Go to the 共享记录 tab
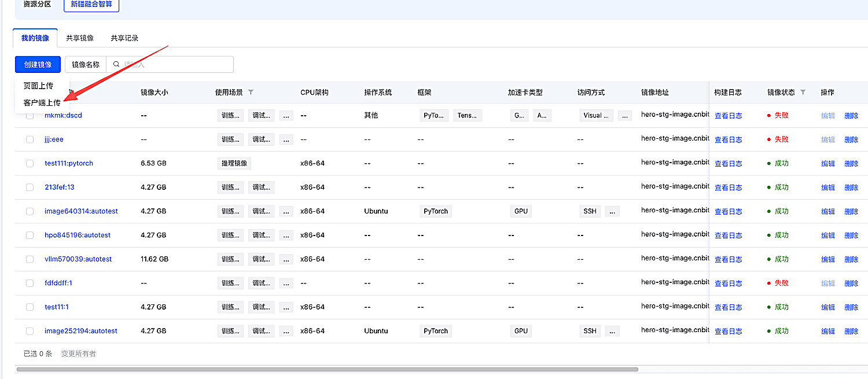This screenshot has width=868, height=379. pos(124,38)
